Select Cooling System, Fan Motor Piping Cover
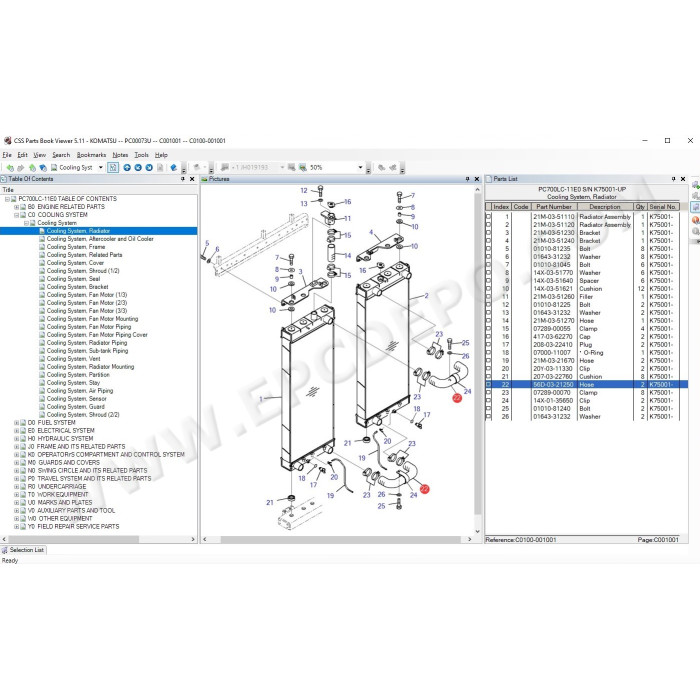 [x=97, y=335]
